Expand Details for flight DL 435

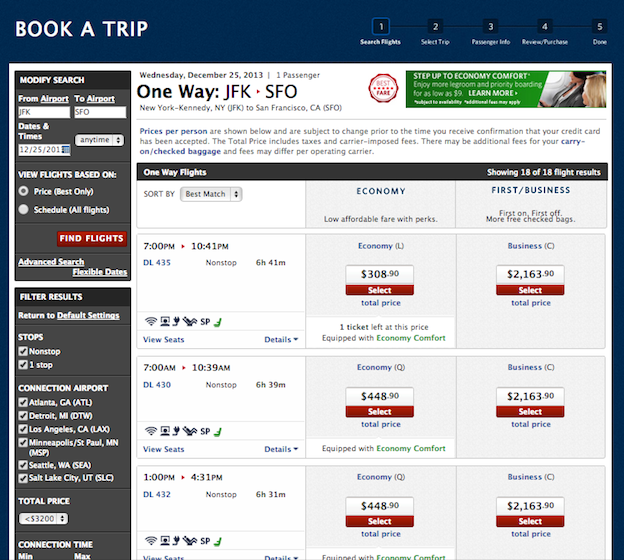281,340
